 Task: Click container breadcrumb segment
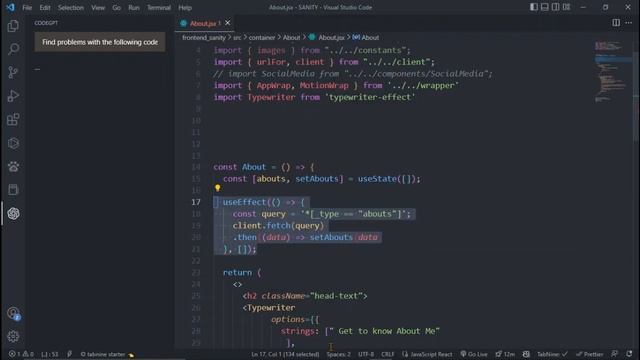pos(262,38)
